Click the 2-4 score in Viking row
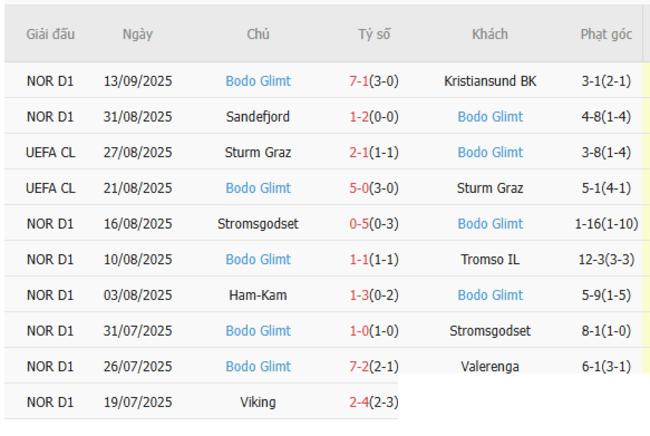 click(359, 403)
